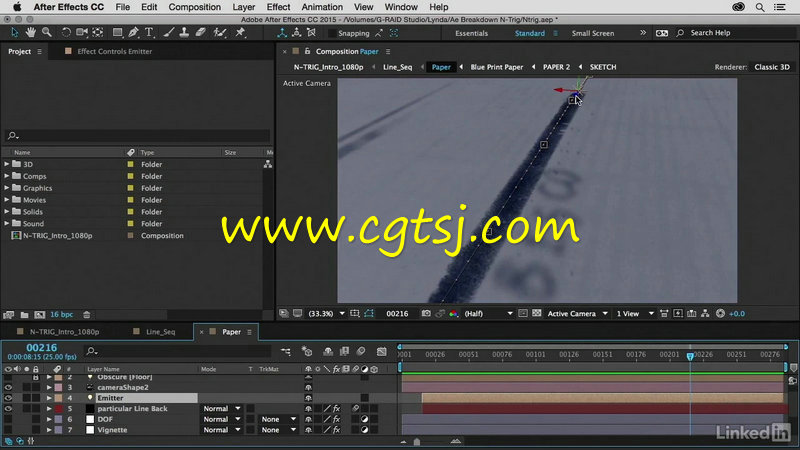This screenshot has width=800, height=450.
Task: Open the Effect menu
Action: (x=278, y=7)
